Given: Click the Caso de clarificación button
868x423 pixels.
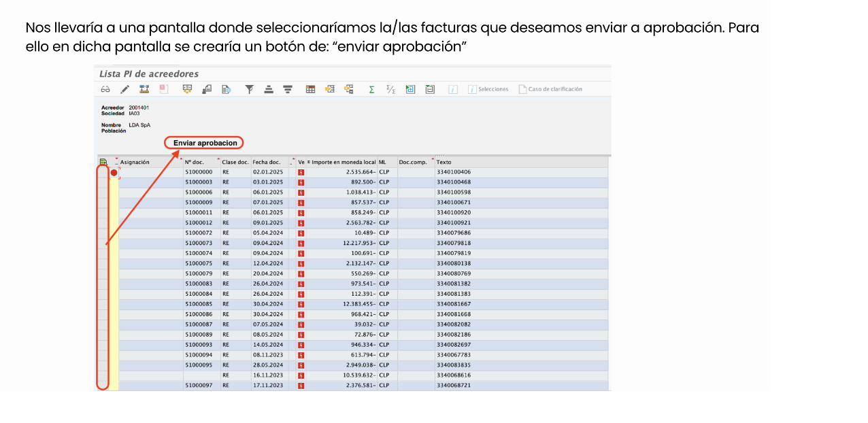Looking at the screenshot, I should [550, 89].
